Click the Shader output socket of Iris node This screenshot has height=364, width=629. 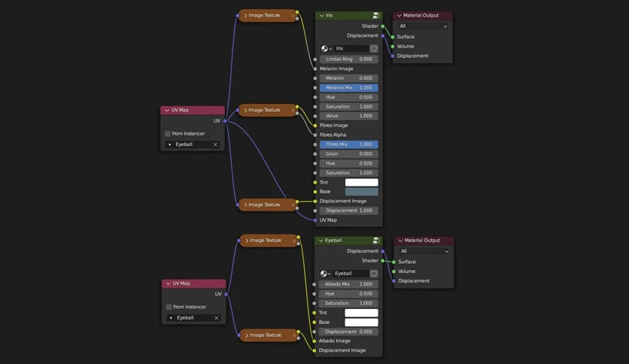[383, 26]
